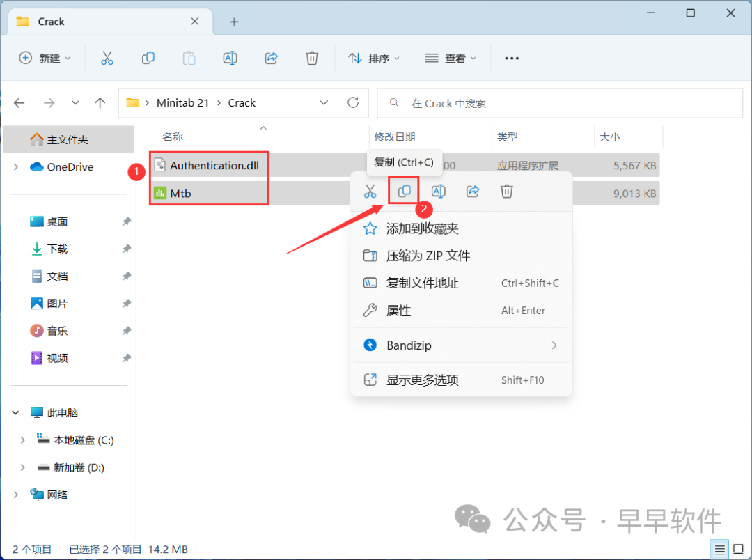The height and width of the screenshot is (560, 752).
Task: Open the 排序 sort dropdown
Action: [x=375, y=59]
